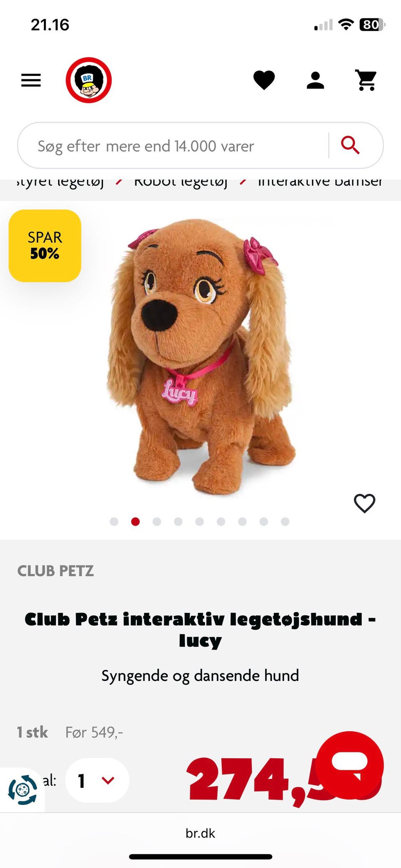This screenshot has height=868, width=401.
Task: Select the last image carousel dot
Action: pos(285,521)
